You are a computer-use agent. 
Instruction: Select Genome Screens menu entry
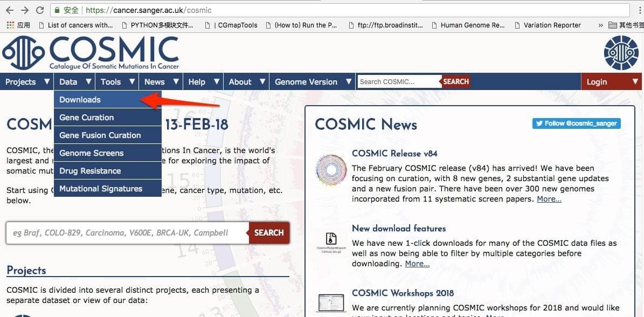[x=108, y=153]
